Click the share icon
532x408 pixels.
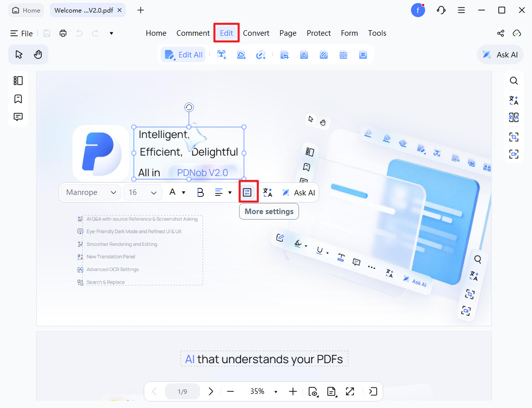[500, 33]
